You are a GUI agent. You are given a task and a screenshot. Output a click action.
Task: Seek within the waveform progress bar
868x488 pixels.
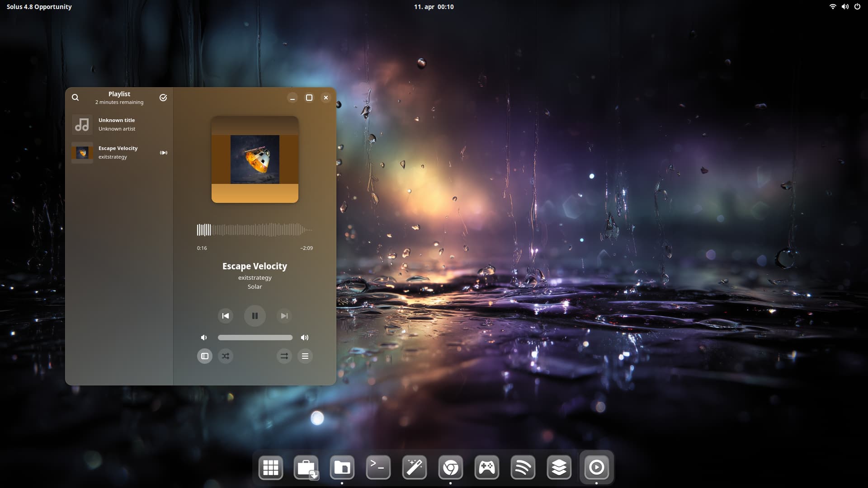click(x=255, y=230)
